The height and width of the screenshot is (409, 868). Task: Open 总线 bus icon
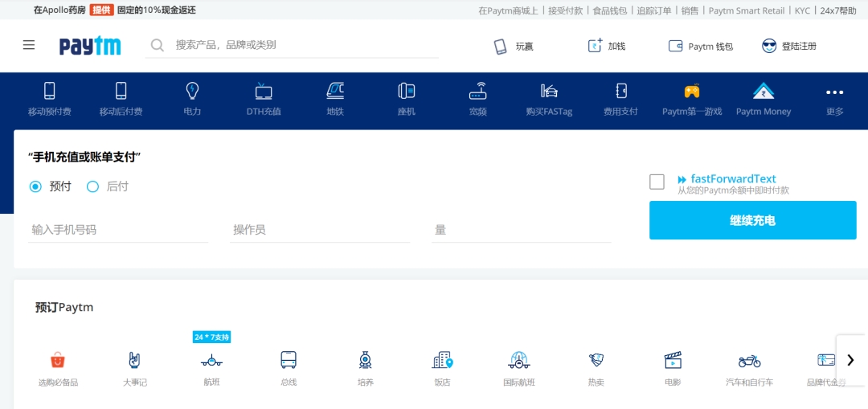[x=289, y=360]
